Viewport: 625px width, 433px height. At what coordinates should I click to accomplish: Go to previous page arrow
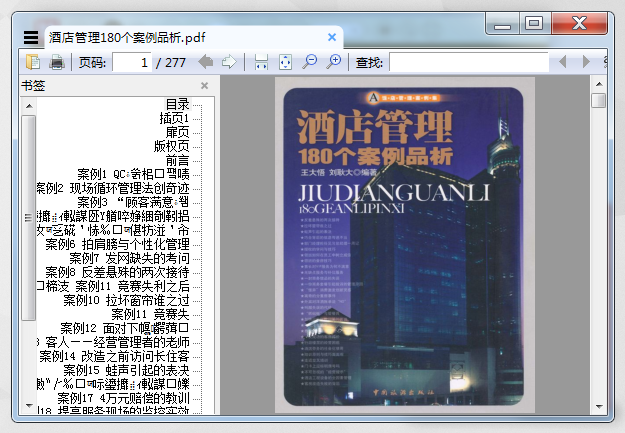[x=206, y=63]
